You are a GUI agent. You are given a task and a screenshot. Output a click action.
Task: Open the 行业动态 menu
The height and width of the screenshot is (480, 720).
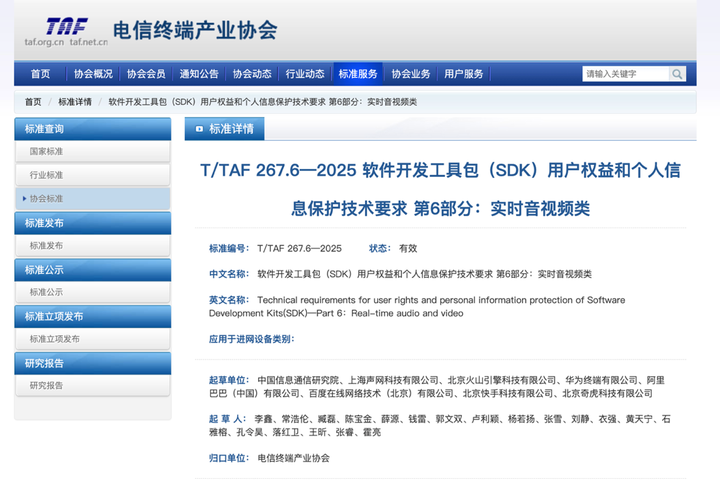tap(305, 74)
